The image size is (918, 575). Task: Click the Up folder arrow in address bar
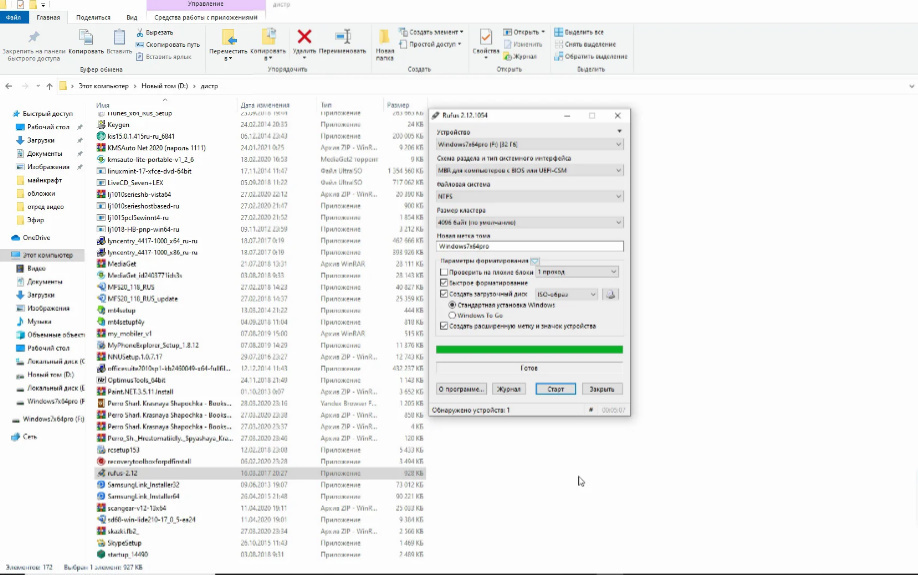[x=47, y=86]
